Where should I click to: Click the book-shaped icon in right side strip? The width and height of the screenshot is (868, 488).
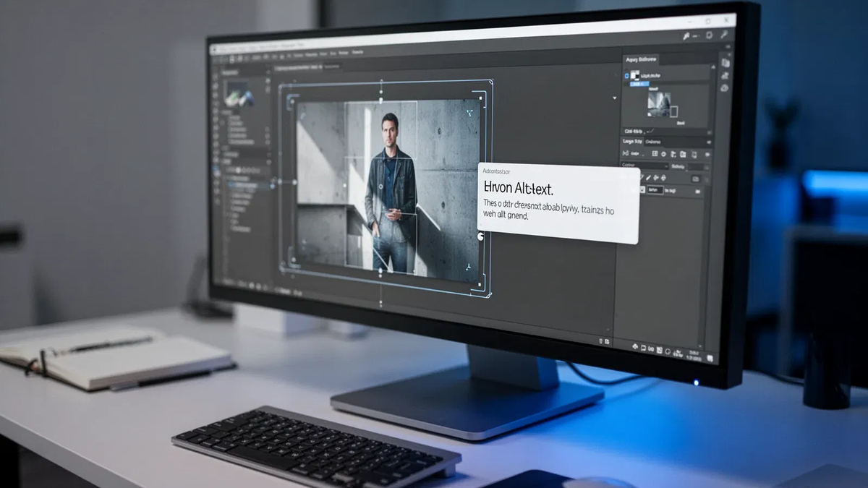tap(725, 63)
